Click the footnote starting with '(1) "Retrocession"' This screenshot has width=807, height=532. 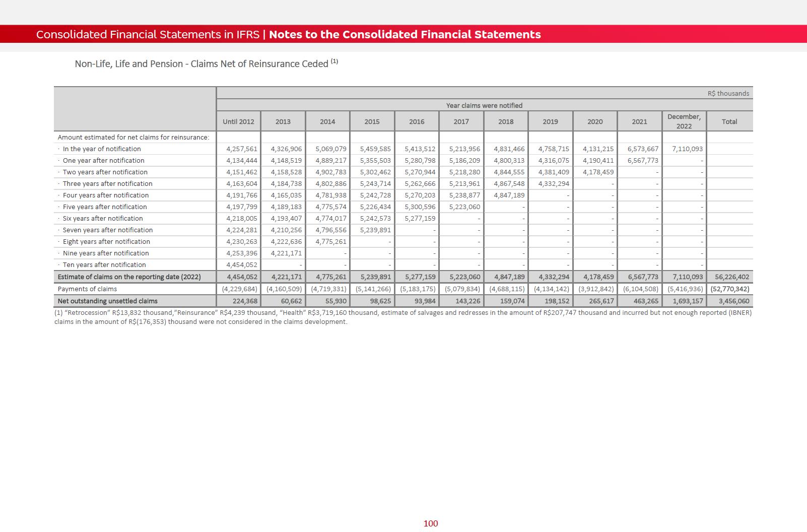pos(403,317)
